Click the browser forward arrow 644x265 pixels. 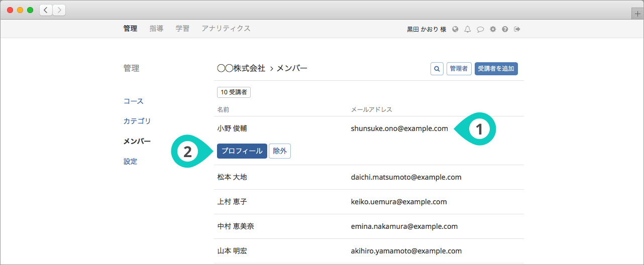[x=59, y=10]
